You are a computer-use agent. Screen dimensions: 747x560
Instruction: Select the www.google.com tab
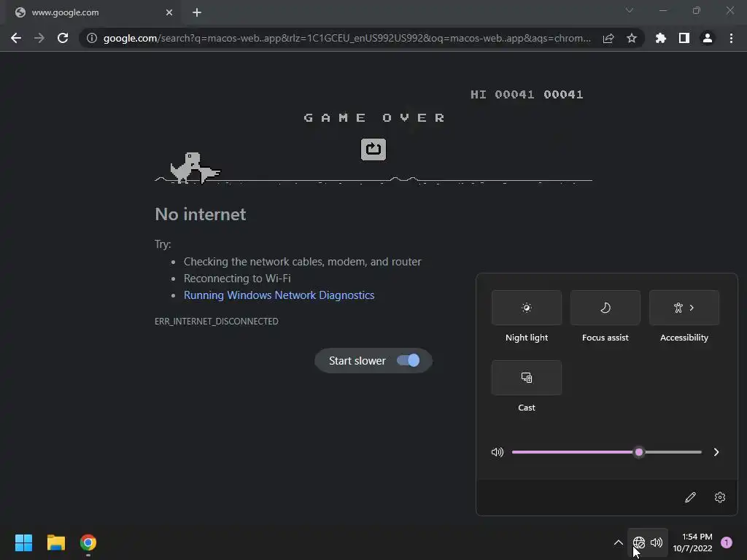tap(93, 13)
